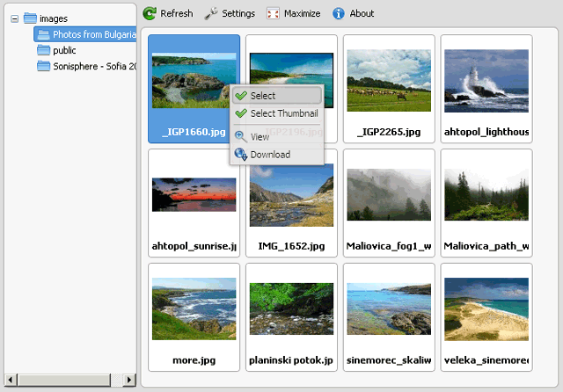Select the Maliovica_path thumbnail
Viewport: 563px width, 392px height.
click(486, 195)
